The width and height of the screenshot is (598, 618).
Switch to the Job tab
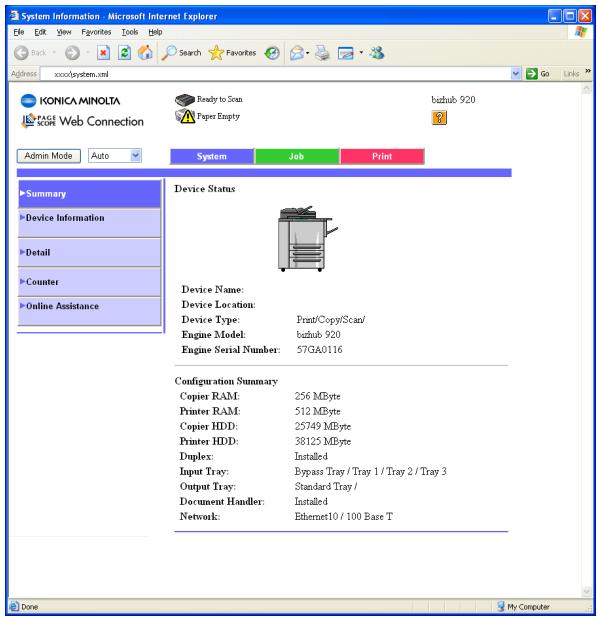coord(296,156)
